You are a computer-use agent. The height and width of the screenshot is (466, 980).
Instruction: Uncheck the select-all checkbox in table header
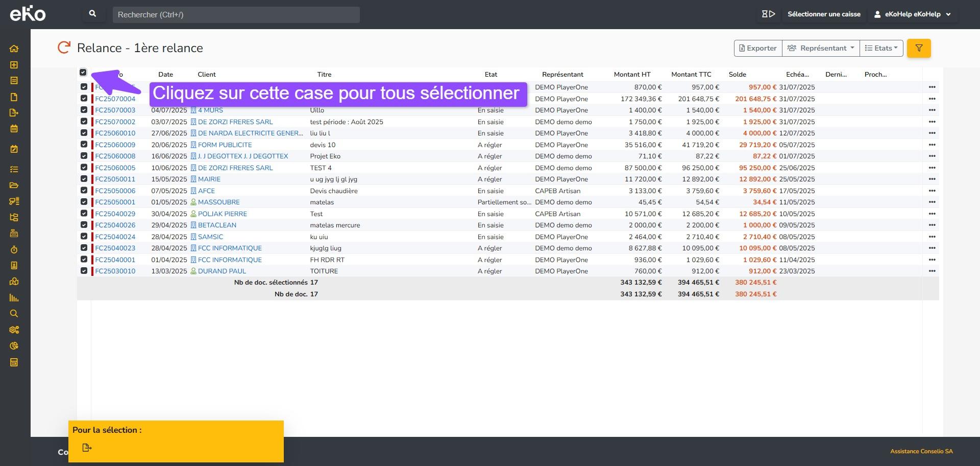click(x=83, y=73)
